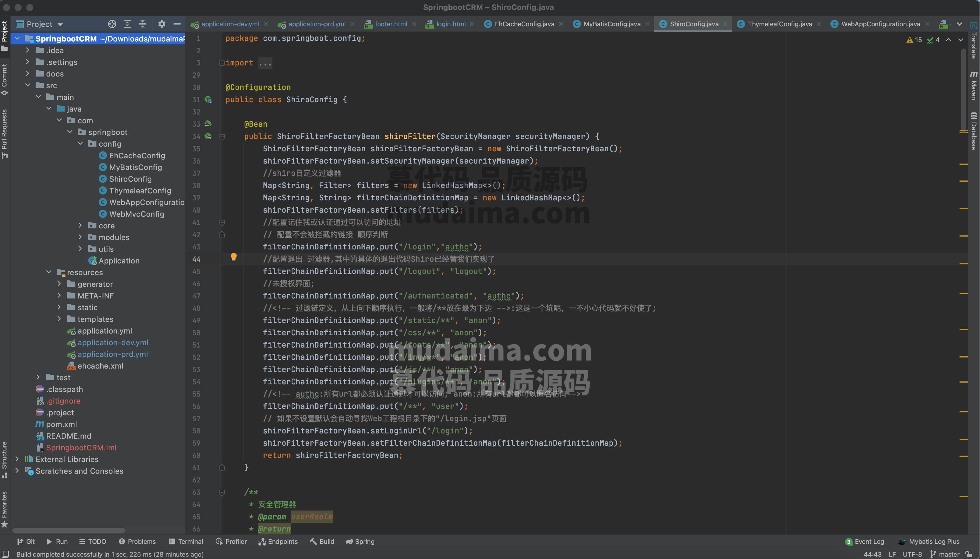The image size is (980, 559).
Task: Expand the core package
Action: tap(80, 225)
